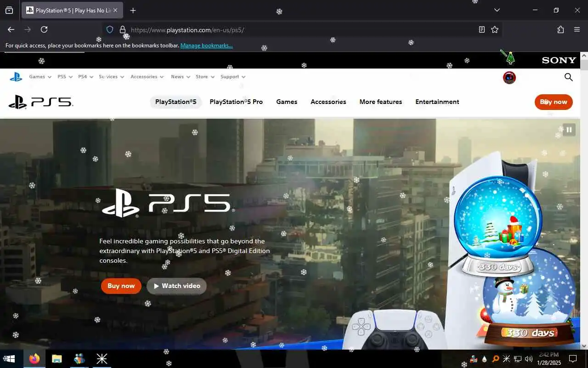This screenshot has width=588, height=368.
Task: Click the snowflake app in taskbar
Action: (102, 359)
